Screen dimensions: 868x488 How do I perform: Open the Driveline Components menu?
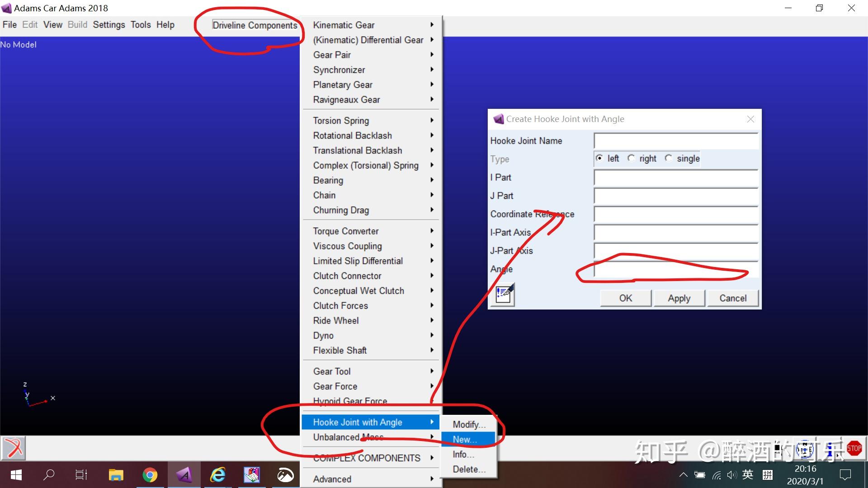pos(255,25)
